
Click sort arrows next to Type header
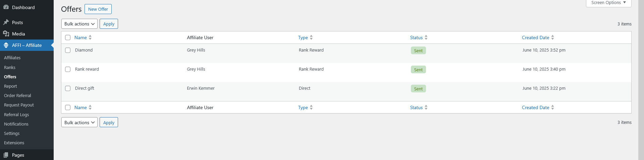pos(311,37)
